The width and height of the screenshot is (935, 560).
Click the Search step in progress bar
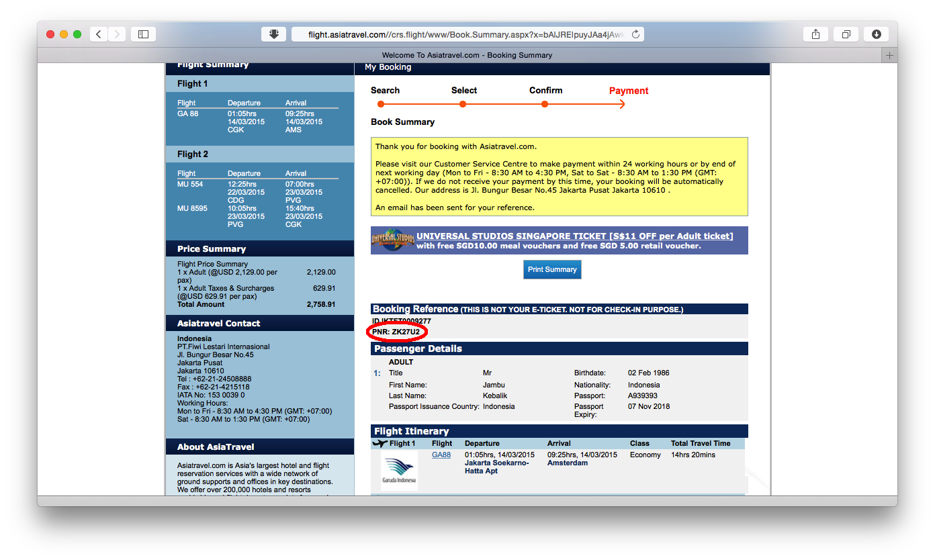click(385, 91)
